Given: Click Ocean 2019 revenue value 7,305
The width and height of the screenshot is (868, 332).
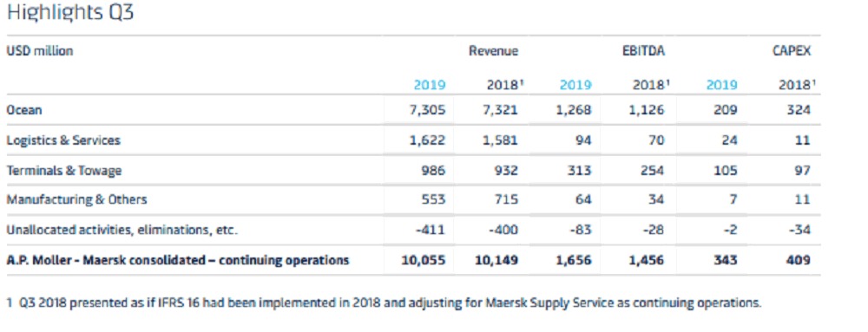Looking at the screenshot, I should (x=427, y=110).
